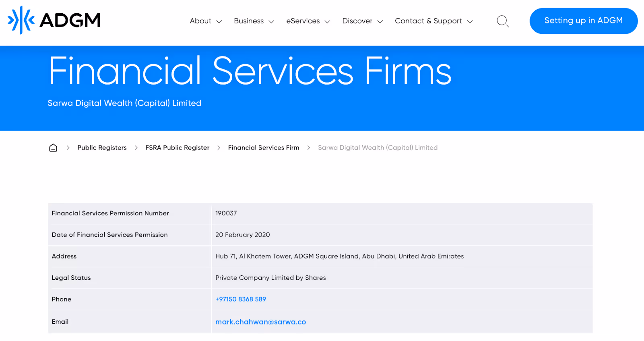Click Date of Financial Services Permission label
This screenshot has height=341, width=644.
pos(109,235)
